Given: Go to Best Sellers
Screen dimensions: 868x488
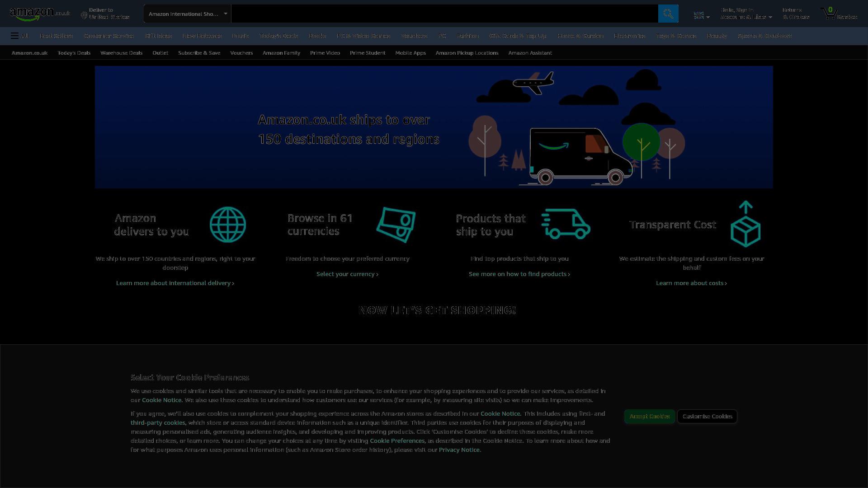Looking at the screenshot, I should [x=56, y=36].
